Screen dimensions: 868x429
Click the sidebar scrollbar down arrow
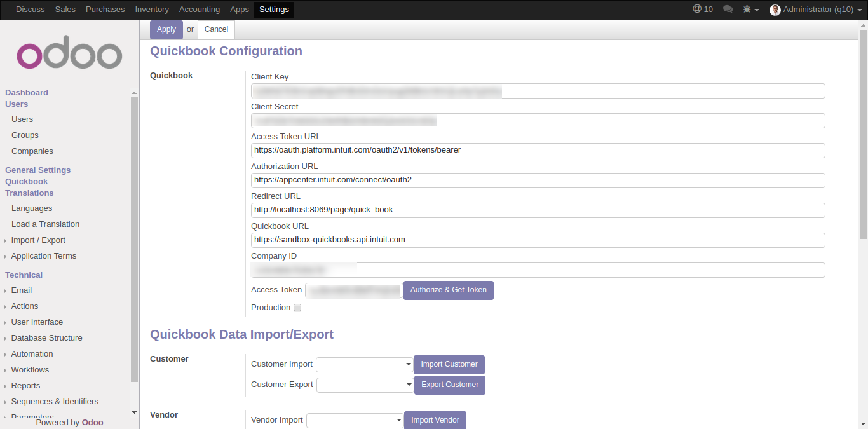point(134,412)
